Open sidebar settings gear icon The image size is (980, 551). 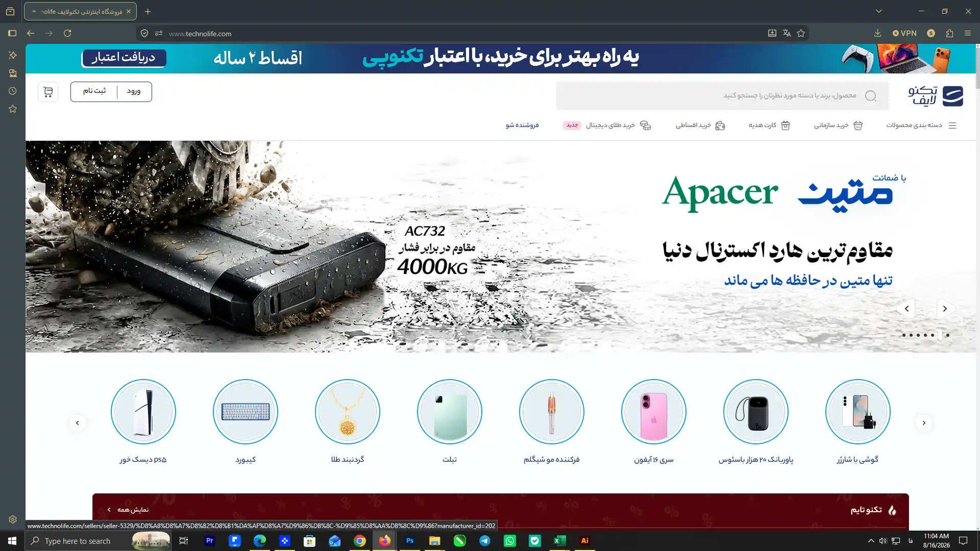(13, 519)
